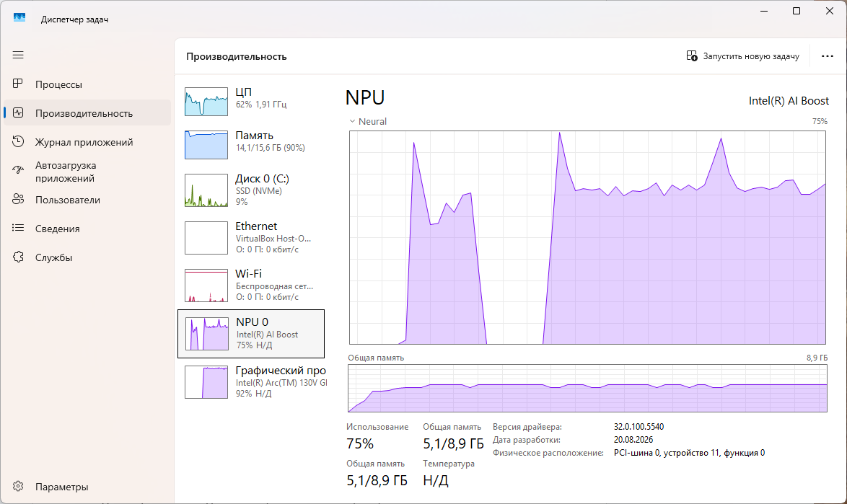Click the driver date 20.08.2026
This screenshot has height=504, width=847.
tap(633, 439)
